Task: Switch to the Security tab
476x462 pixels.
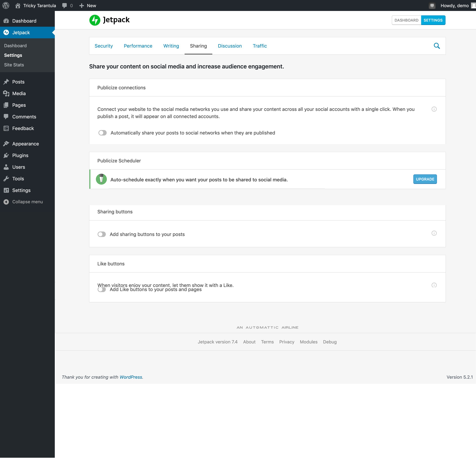Action: click(x=104, y=46)
